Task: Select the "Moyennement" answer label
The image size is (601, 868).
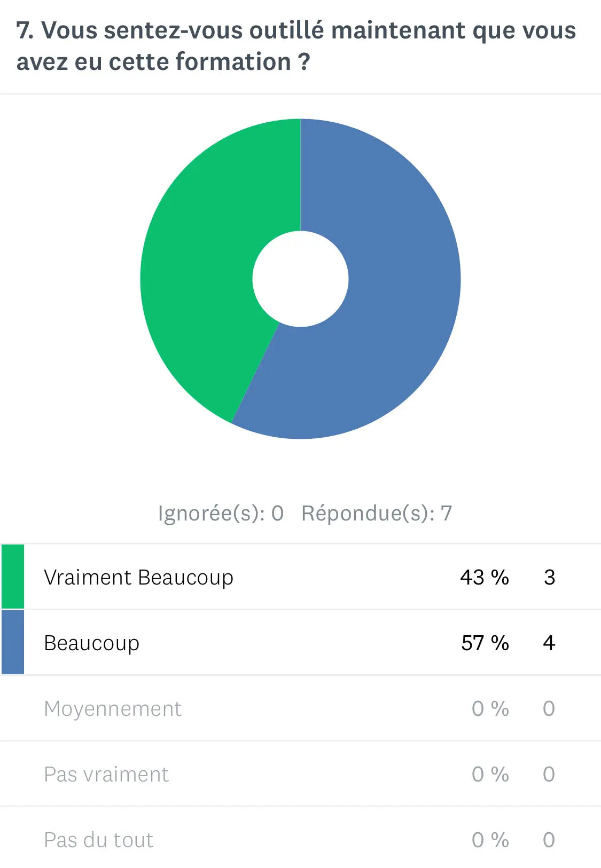Action: click(113, 709)
